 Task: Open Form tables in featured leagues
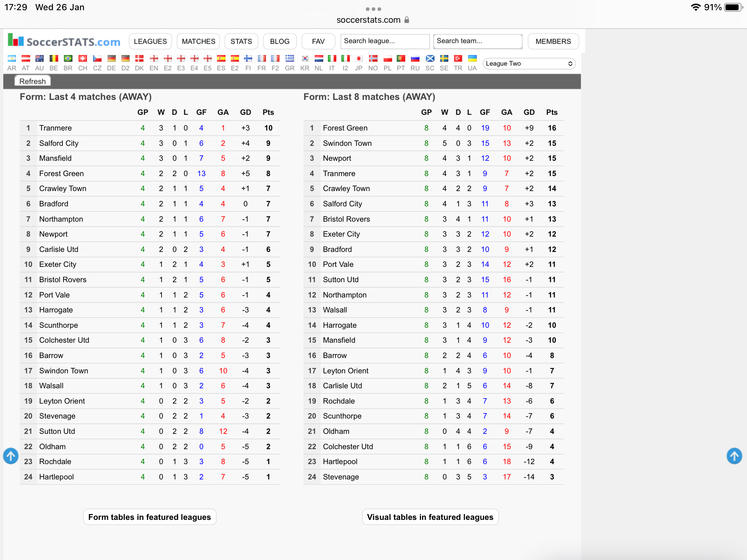[x=150, y=517]
